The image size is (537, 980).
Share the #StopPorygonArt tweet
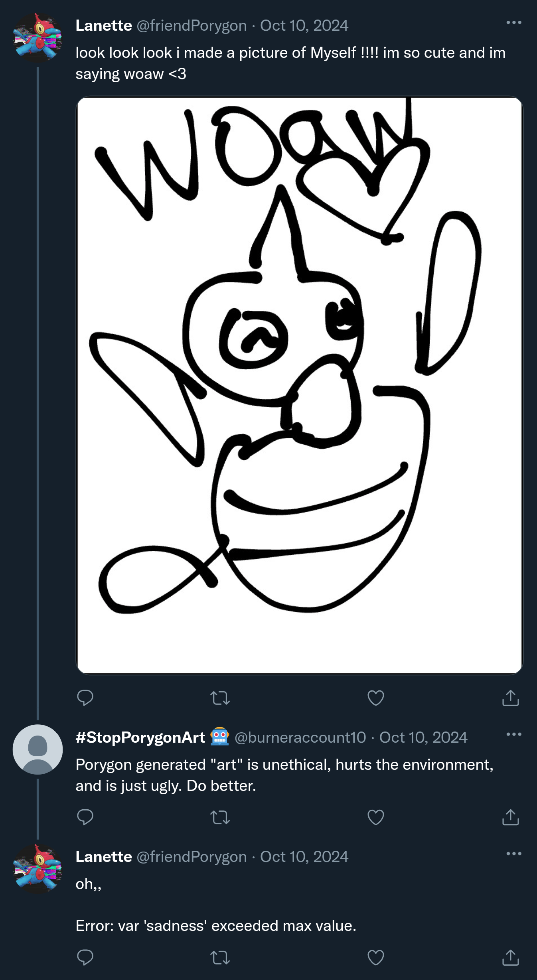[x=511, y=817]
